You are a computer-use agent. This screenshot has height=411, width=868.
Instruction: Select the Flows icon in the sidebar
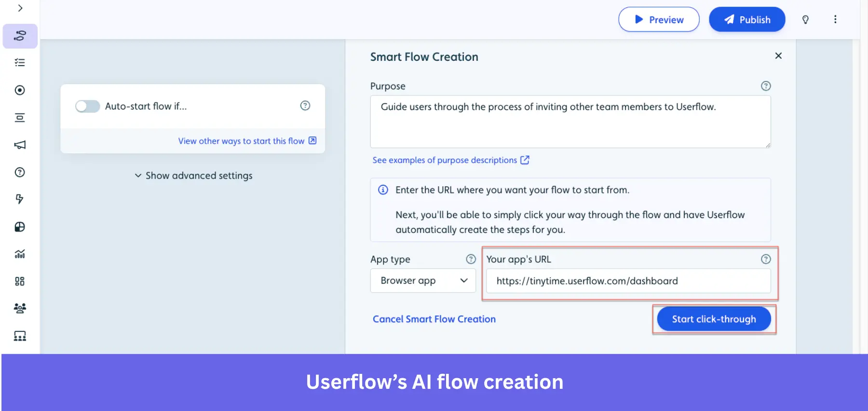tap(19, 36)
